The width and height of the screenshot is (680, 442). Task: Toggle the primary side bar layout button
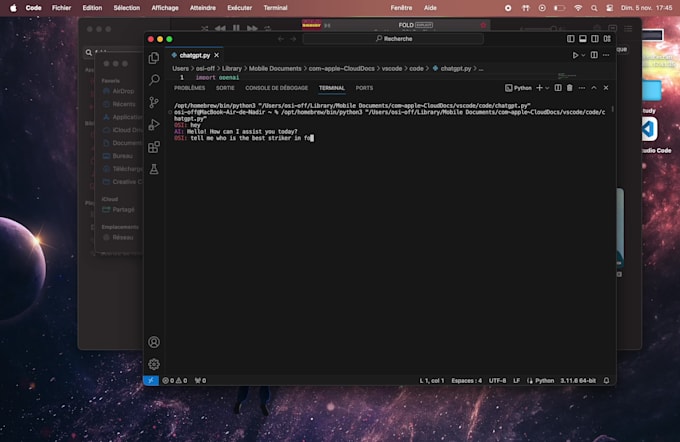pyautogui.click(x=571, y=39)
